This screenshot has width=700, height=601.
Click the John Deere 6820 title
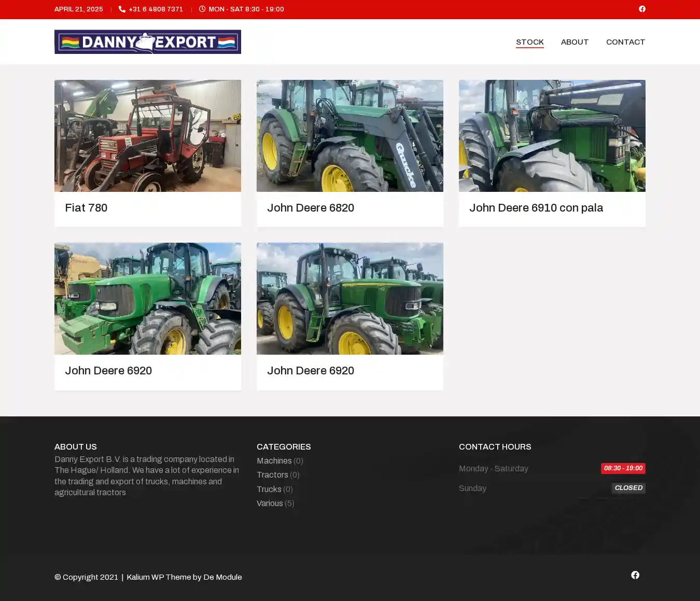click(x=311, y=208)
